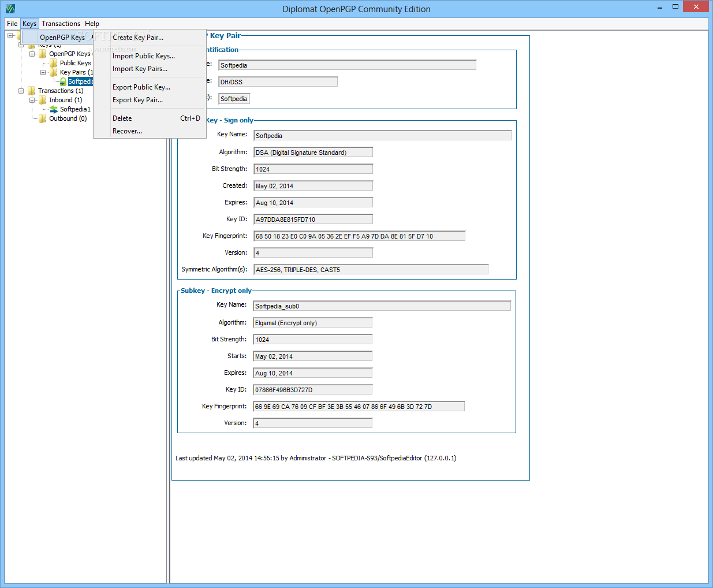The height and width of the screenshot is (588, 713).
Task: Click the folder icon of Transactions node
Action: (x=32, y=91)
